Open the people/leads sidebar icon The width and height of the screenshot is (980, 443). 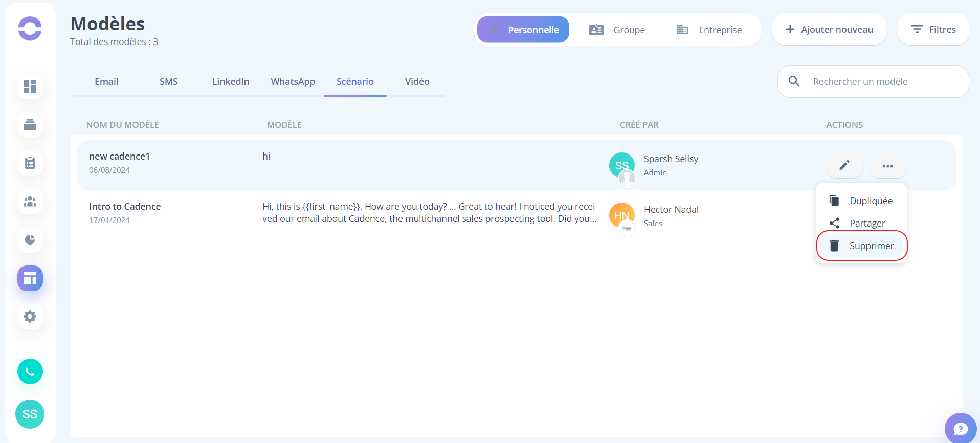[30, 202]
